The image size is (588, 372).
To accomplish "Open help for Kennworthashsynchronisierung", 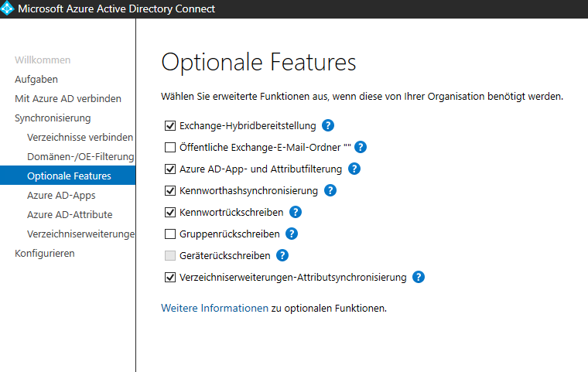I will (x=330, y=190).
